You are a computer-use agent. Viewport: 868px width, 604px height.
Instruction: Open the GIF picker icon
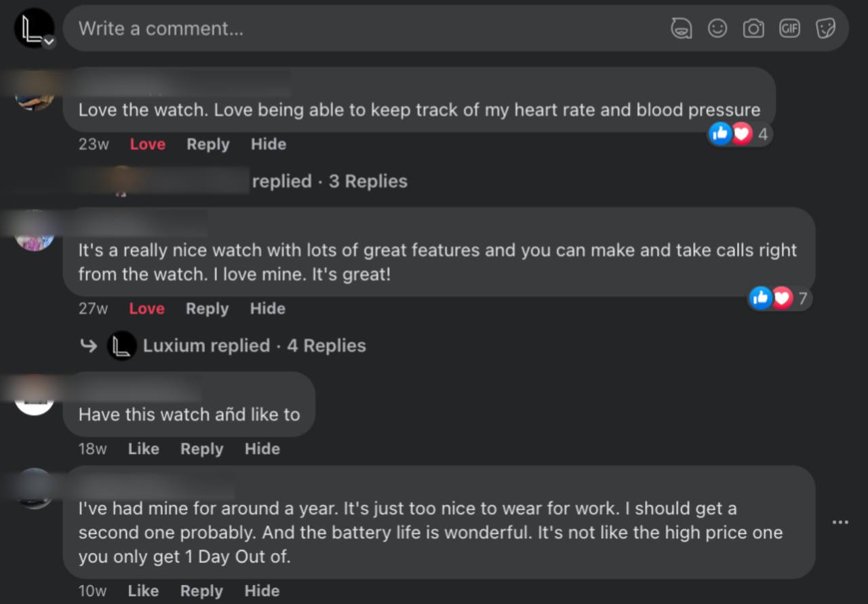coord(789,29)
